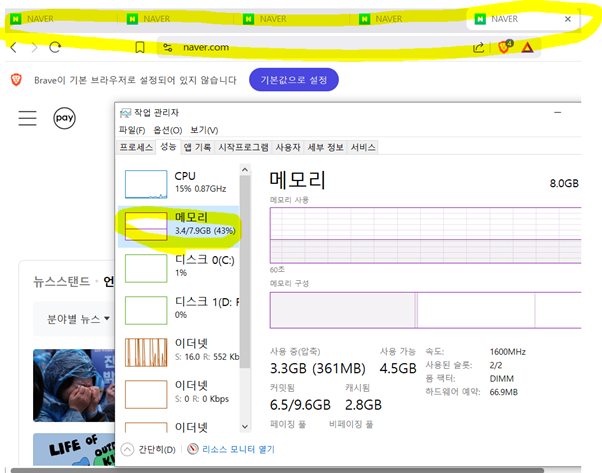Switch to the active NAVER tab
This screenshot has height=473, width=602.
(x=522, y=19)
